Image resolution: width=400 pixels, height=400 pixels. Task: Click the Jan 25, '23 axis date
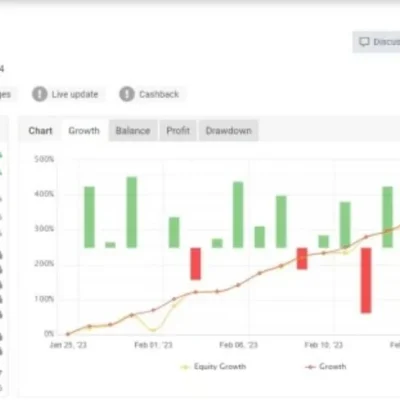click(x=68, y=345)
